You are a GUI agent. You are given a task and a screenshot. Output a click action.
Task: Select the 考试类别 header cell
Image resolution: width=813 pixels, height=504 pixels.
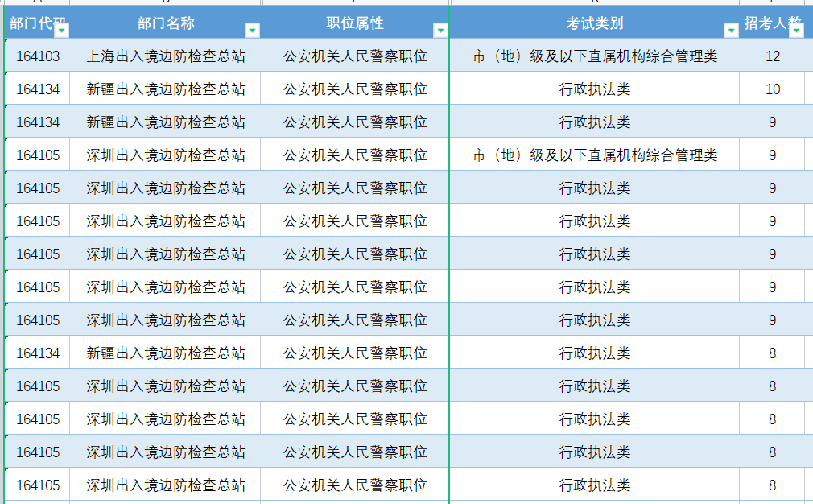tap(594, 23)
